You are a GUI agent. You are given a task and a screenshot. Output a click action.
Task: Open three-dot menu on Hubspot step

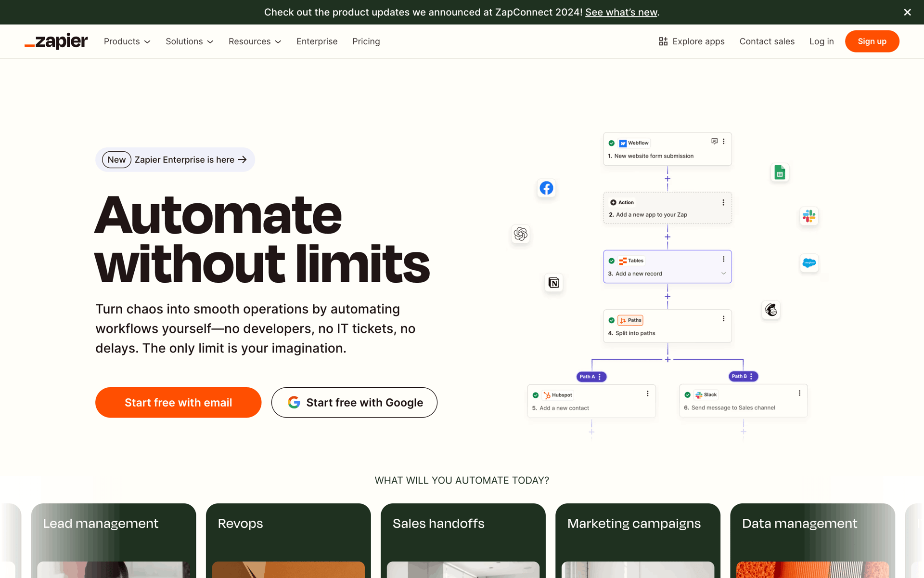[x=648, y=394]
